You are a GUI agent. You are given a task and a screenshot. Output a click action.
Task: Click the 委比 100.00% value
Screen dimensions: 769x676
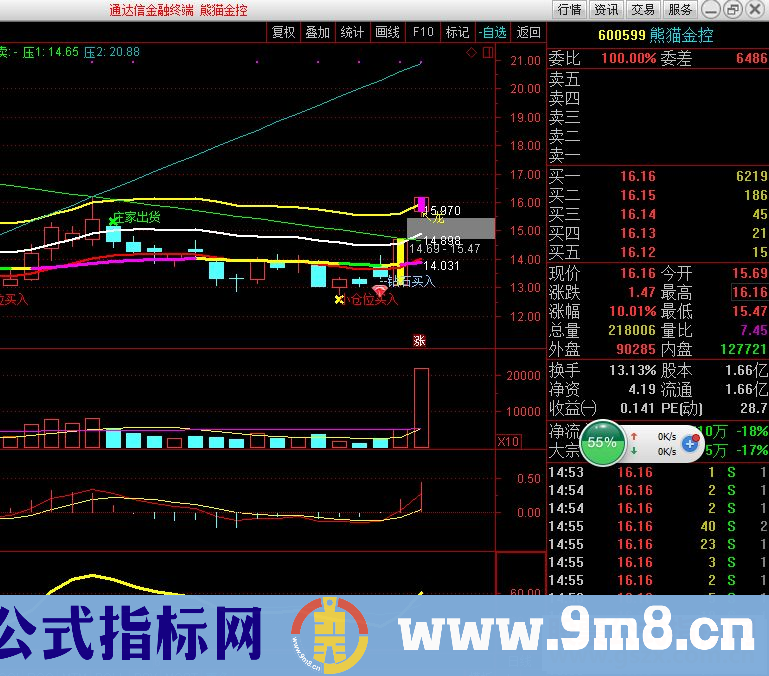point(628,58)
